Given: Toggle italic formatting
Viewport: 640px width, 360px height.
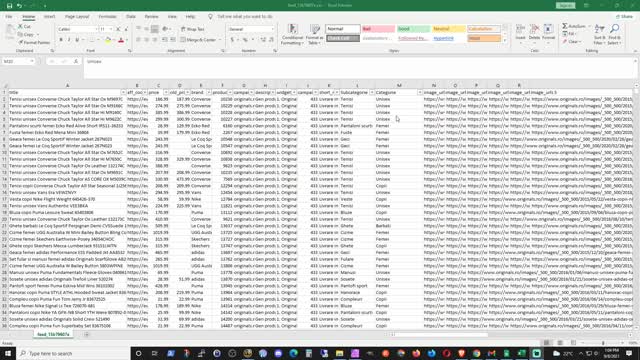Looking at the screenshot, I should click(x=69, y=40).
